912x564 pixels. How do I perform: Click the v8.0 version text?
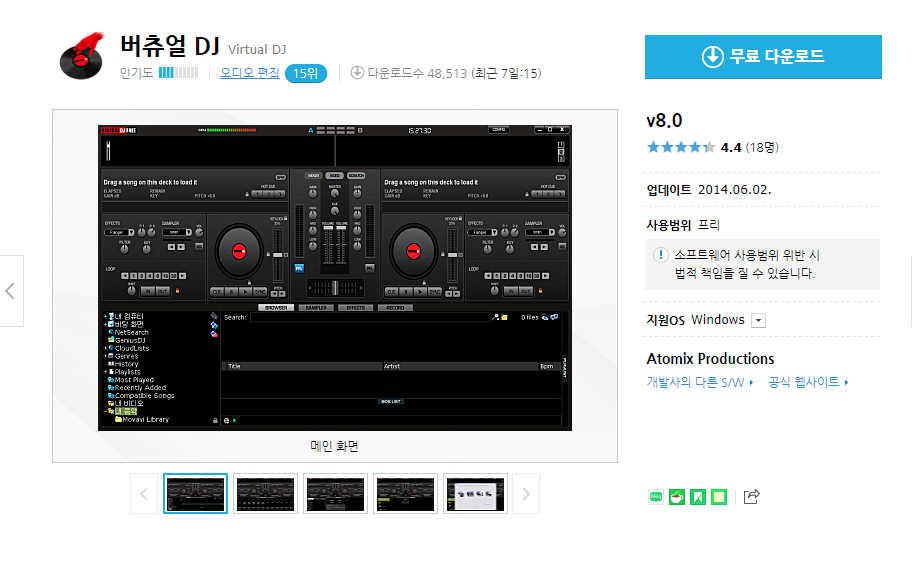[664, 120]
